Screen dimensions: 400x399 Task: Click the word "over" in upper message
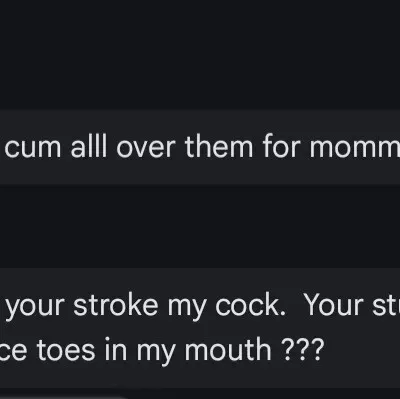pos(145,147)
